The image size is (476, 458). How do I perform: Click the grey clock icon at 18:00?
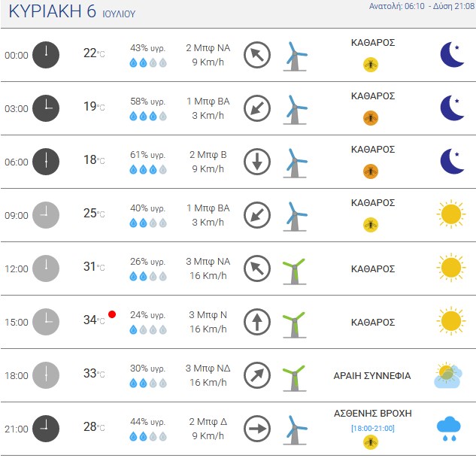[x=46, y=375]
